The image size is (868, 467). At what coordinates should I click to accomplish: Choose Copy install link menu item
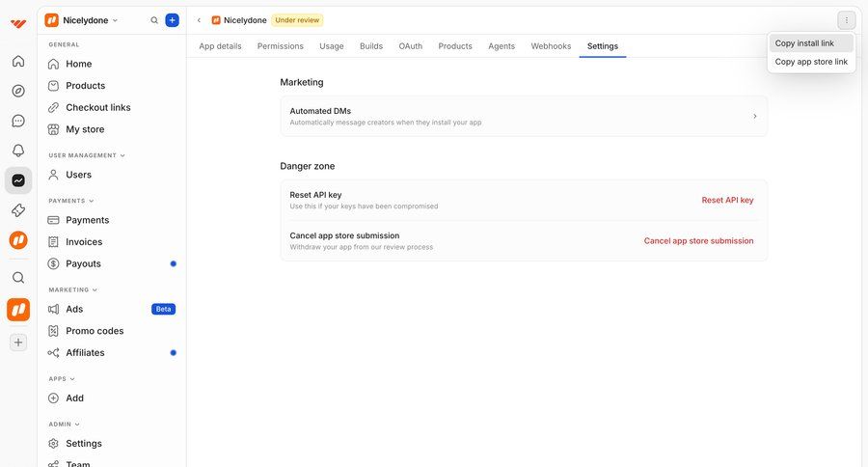(x=811, y=43)
